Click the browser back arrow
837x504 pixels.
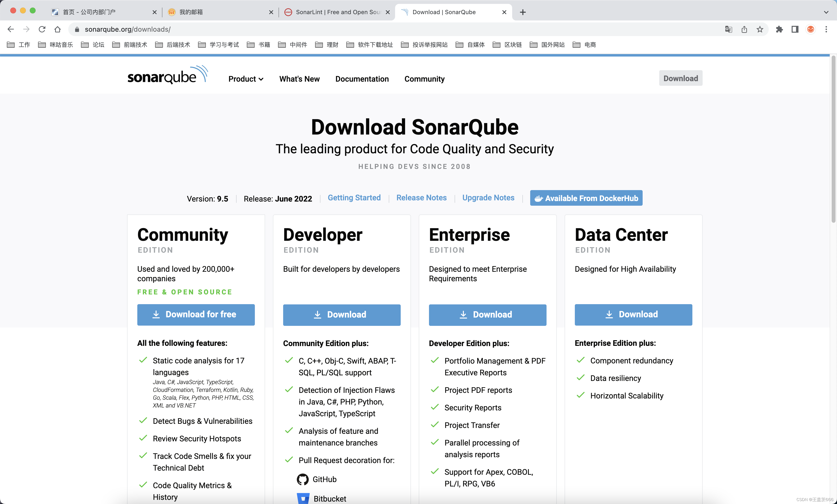10,29
